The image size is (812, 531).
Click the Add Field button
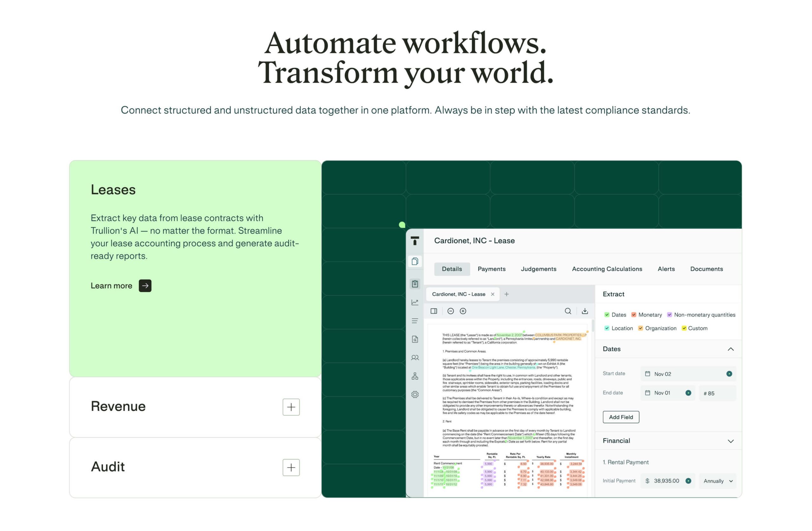[x=621, y=417]
